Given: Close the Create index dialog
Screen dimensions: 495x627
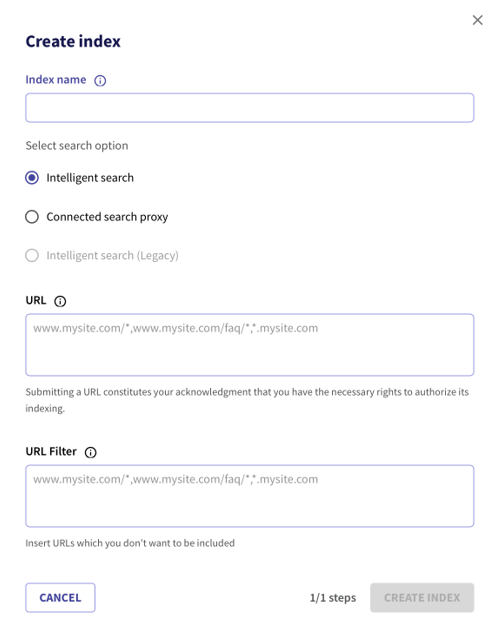Looking at the screenshot, I should tap(477, 20).
